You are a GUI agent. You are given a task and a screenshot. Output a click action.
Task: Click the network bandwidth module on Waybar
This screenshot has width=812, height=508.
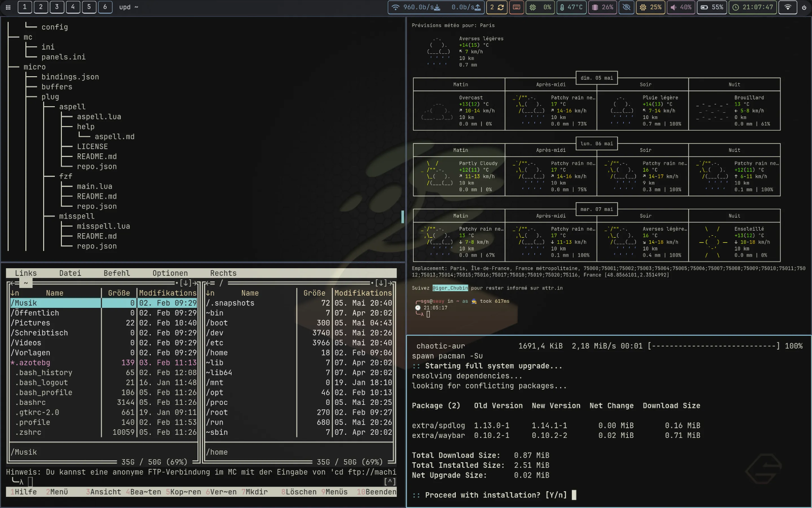click(x=436, y=7)
